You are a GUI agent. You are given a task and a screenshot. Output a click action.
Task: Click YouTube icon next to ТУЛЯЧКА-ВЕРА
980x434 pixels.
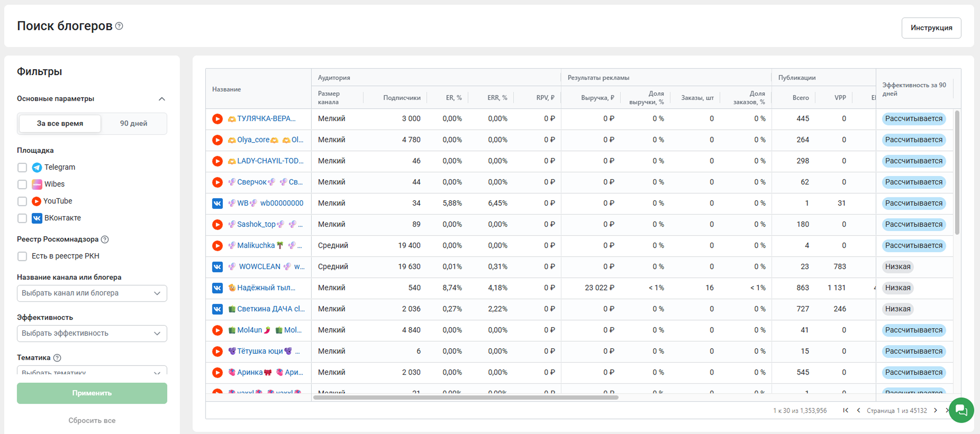[217, 119]
